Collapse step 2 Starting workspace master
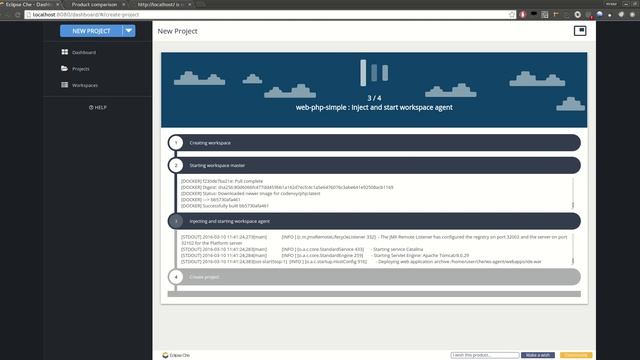Screen dimensions: 640x360 [x=374, y=165]
